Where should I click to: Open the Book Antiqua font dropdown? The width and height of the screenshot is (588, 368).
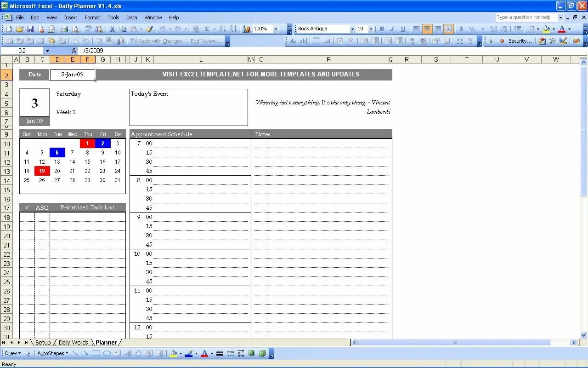pyautogui.click(x=352, y=29)
